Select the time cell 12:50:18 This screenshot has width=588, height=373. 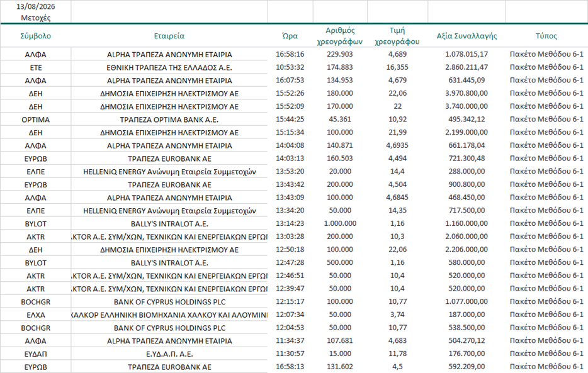coord(290,250)
